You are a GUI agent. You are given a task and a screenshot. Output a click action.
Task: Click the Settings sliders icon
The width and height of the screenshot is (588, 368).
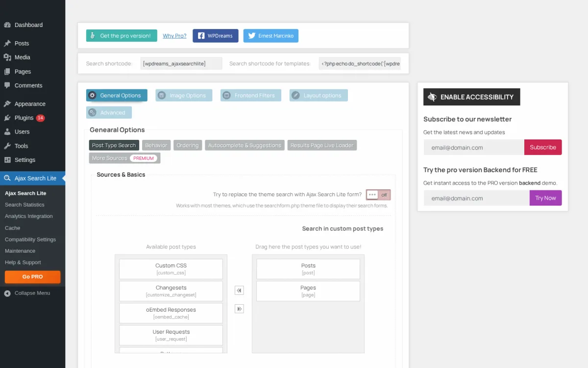(x=7, y=160)
